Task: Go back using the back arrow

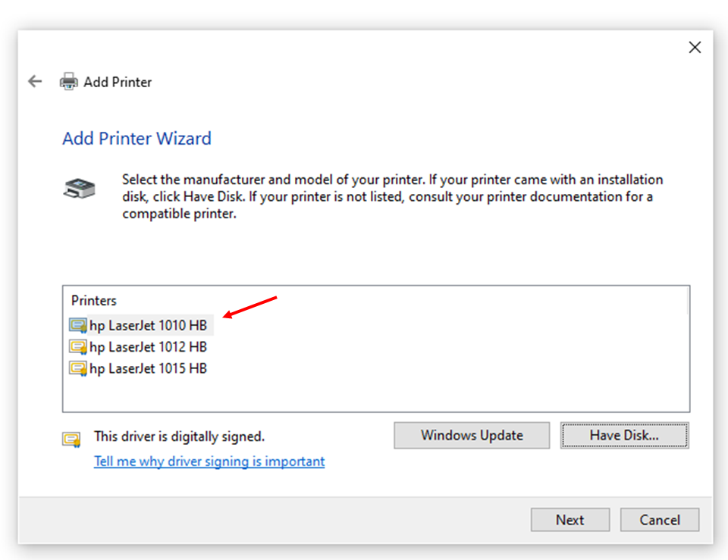Action: (35, 82)
